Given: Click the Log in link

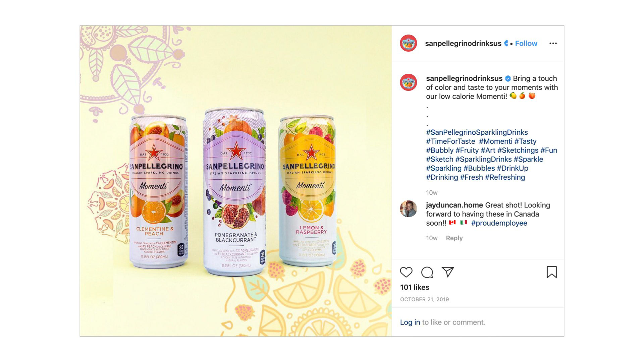Looking at the screenshot, I should [x=410, y=322].
